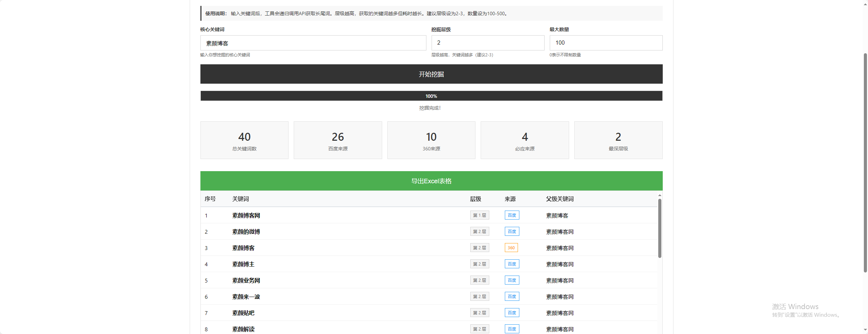
Task: Click the 百度 badge for 素颜博主
Action: tap(512, 264)
